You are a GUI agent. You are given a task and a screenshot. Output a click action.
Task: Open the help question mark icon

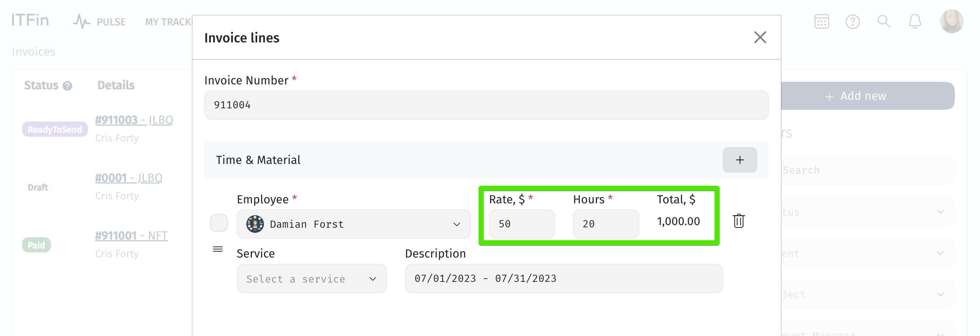[x=852, y=22]
